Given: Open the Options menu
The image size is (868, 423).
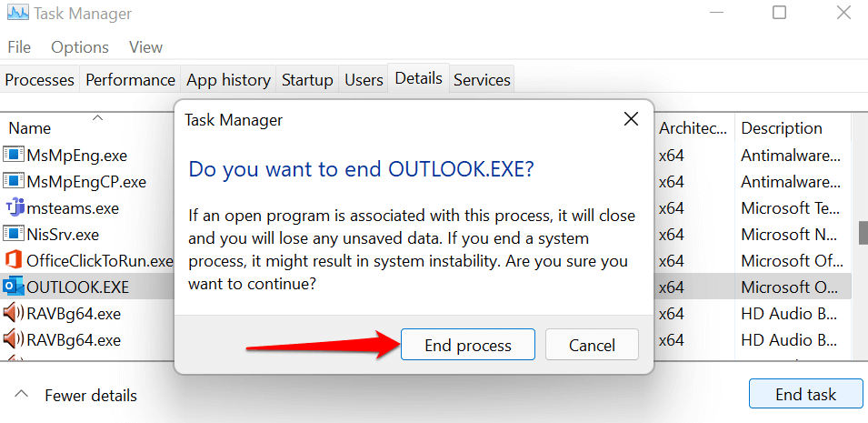Looking at the screenshot, I should click(80, 47).
